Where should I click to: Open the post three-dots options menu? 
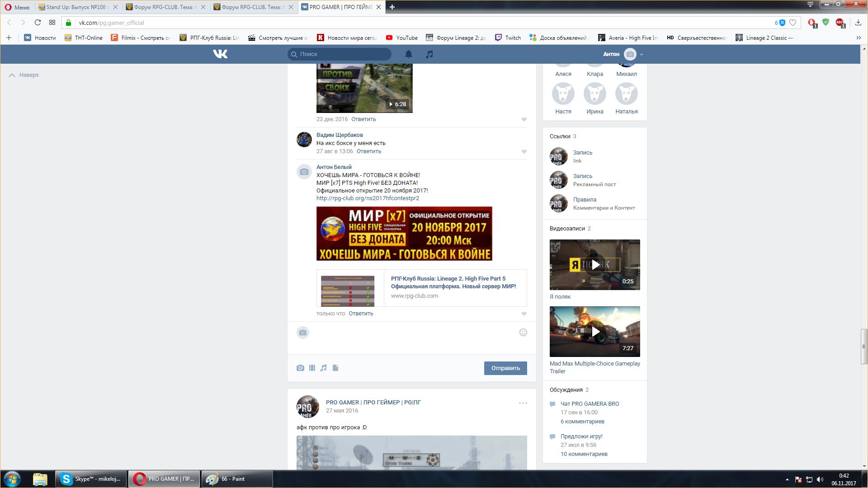[523, 403]
